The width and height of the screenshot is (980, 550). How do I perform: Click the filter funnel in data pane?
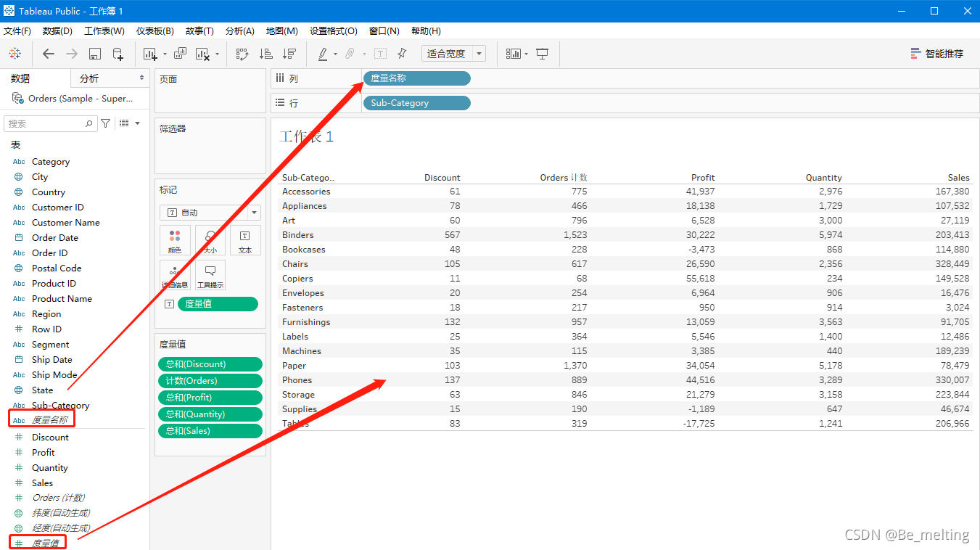click(106, 123)
